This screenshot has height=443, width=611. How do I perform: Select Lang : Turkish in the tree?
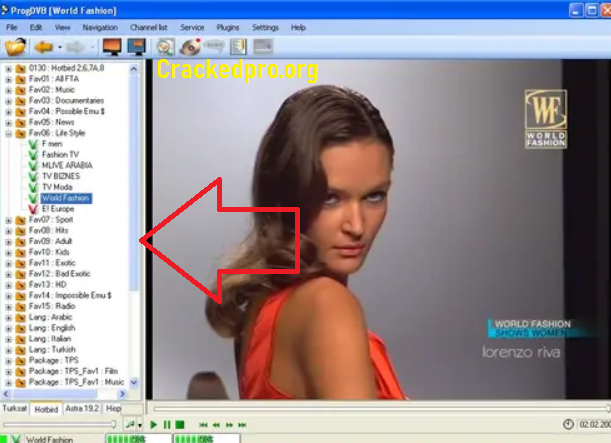tap(52, 349)
